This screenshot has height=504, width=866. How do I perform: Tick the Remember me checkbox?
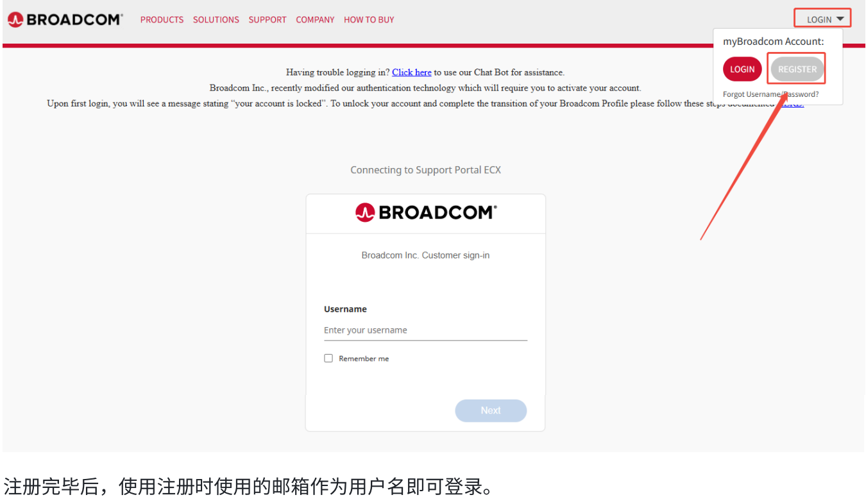pos(328,358)
